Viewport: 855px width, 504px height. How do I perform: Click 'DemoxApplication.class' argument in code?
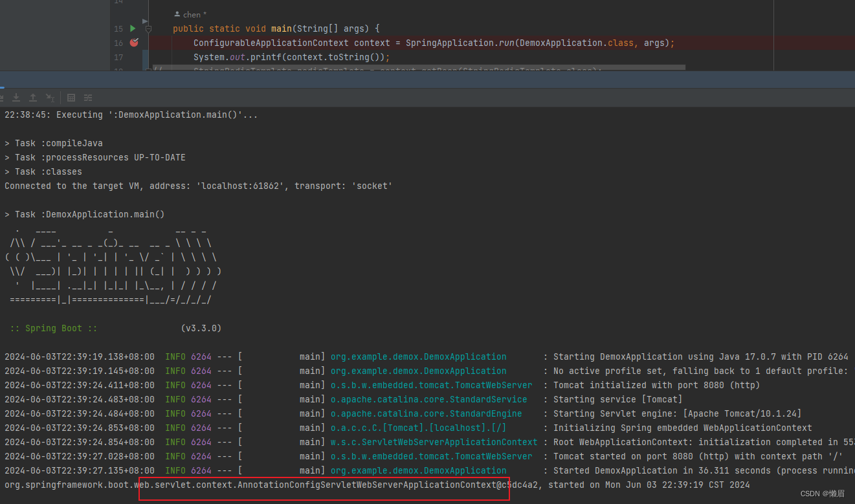[x=577, y=43]
